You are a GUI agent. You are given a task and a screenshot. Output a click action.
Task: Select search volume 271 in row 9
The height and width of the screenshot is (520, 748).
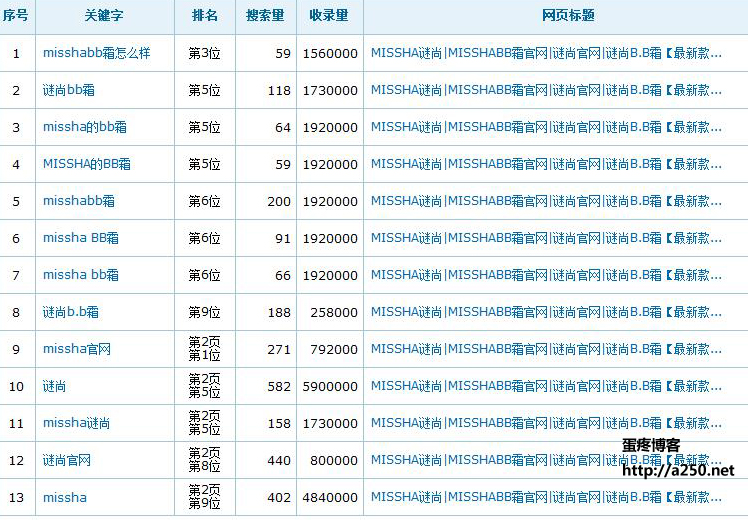point(279,350)
